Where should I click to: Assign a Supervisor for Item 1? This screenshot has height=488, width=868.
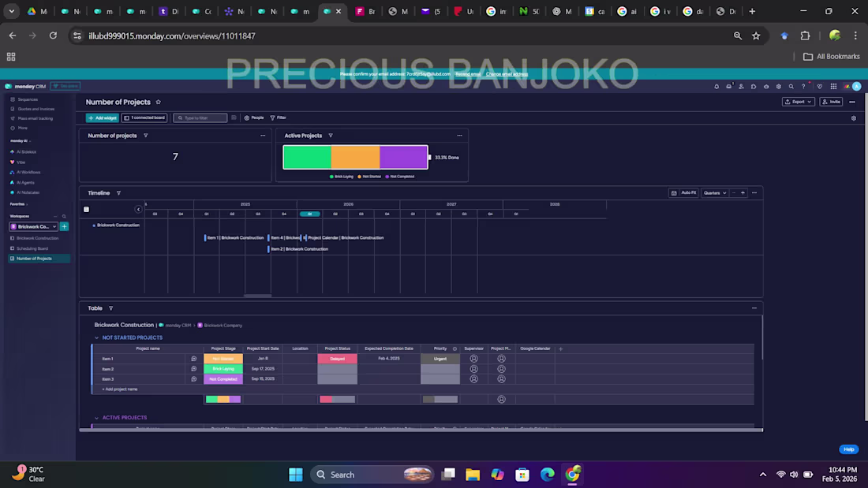coord(474,359)
